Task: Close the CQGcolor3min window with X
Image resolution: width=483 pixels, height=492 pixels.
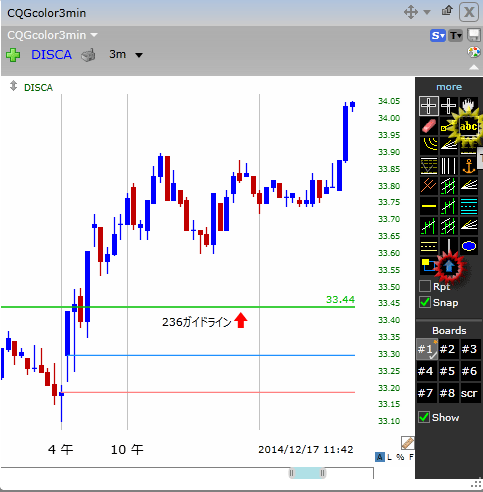Action: tap(469, 12)
